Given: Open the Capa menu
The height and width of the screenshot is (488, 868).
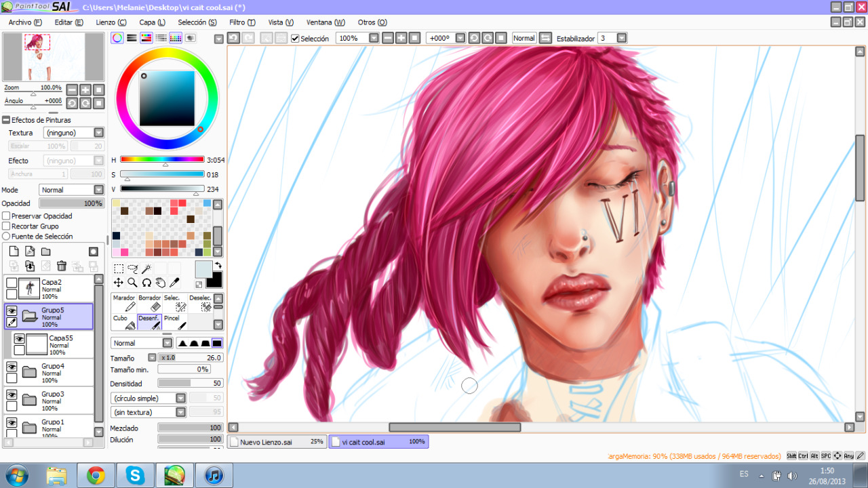Looking at the screenshot, I should point(152,22).
